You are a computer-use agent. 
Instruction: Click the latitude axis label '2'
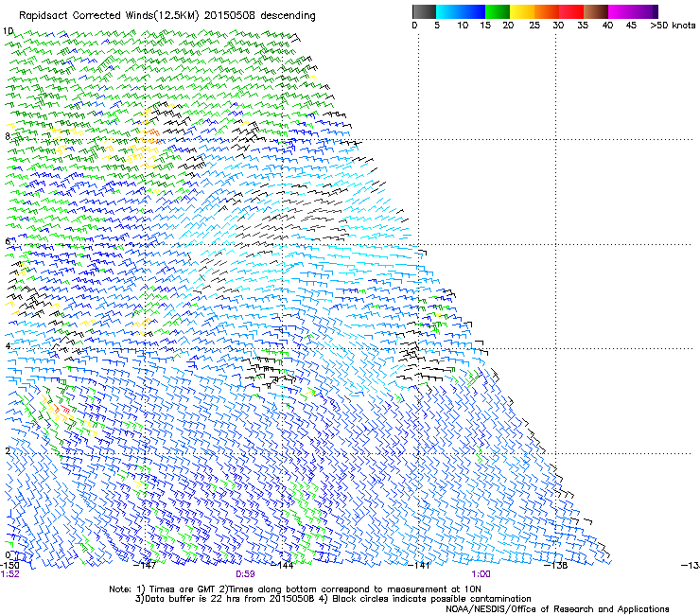[x=8, y=450]
